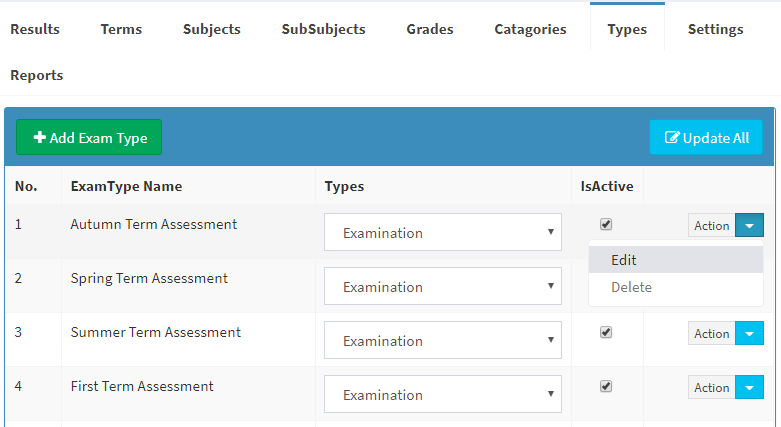781x427 pixels.
Task: Uncheck IsActive for Autumn Term Assessment
Action: [x=606, y=224]
